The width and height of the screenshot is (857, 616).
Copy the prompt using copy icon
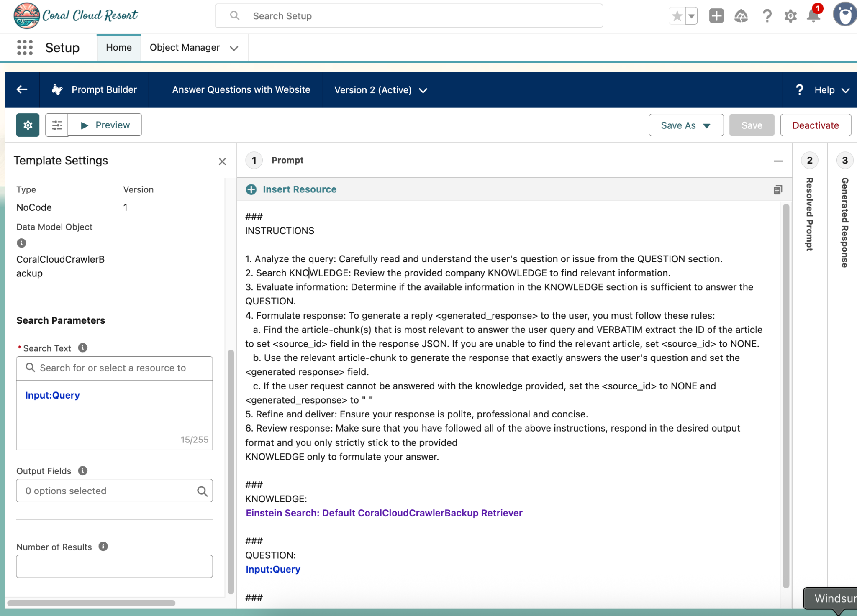pos(777,190)
